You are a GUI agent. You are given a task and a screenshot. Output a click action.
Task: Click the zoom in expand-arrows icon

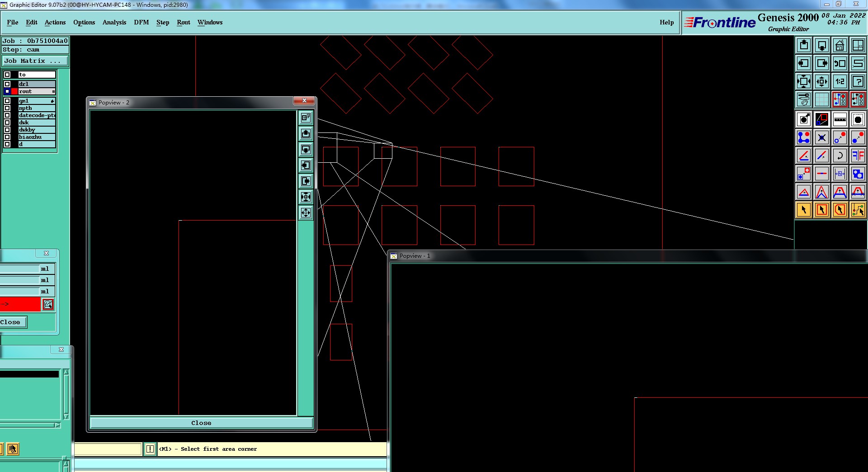804,81
